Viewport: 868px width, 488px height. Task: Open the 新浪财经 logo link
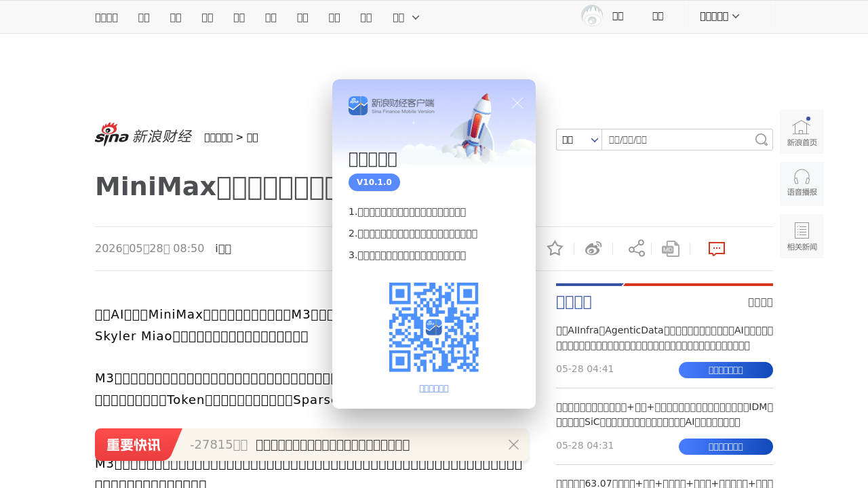[x=161, y=136]
